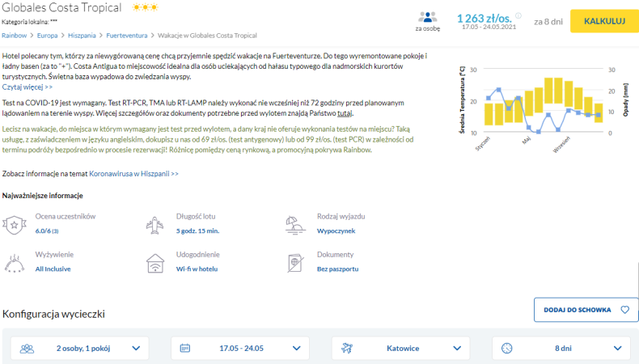Screen dimensions: 639x364
Task: Click the All Inclusive meal dish icon
Action: [x=15, y=264]
